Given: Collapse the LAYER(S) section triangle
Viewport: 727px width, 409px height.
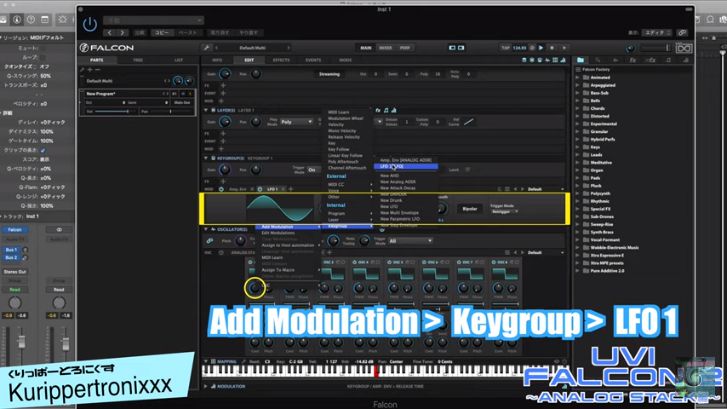Looking at the screenshot, I should pyautogui.click(x=206, y=110).
